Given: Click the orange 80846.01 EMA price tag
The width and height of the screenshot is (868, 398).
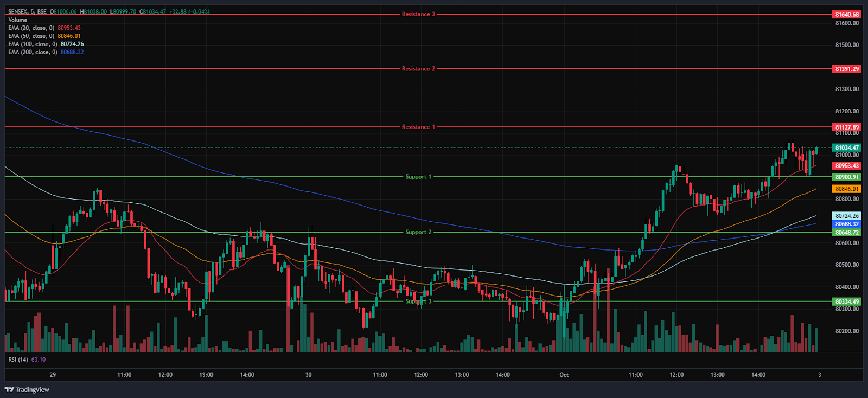Looking at the screenshot, I should pyautogui.click(x=847, y=189).
